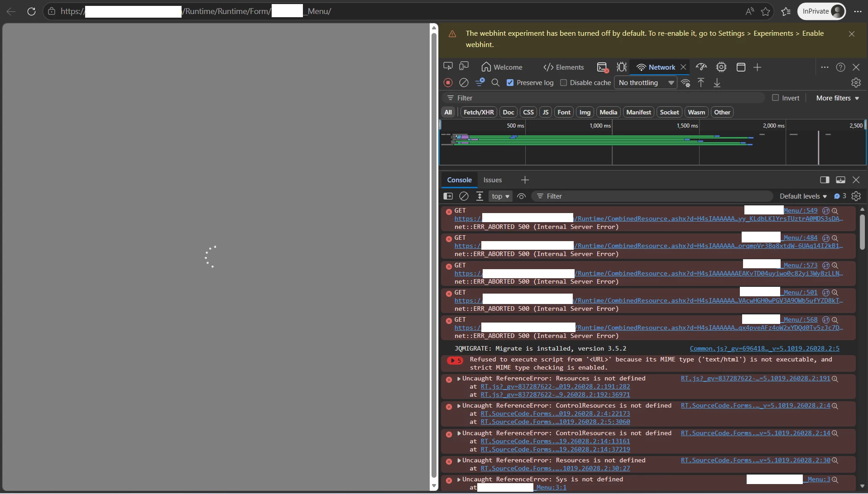Switch to the Welcome tab

click(502, 67)
